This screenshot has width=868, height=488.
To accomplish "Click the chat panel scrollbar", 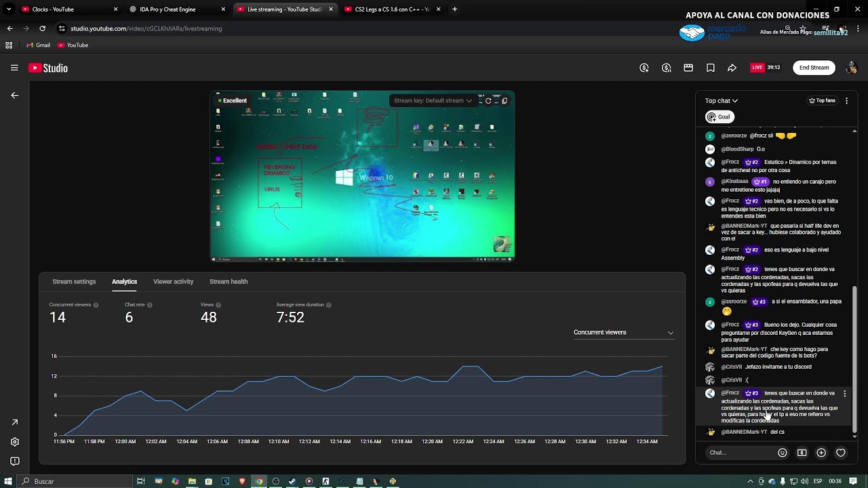I will pyautogui.click(x=854, y=359).
